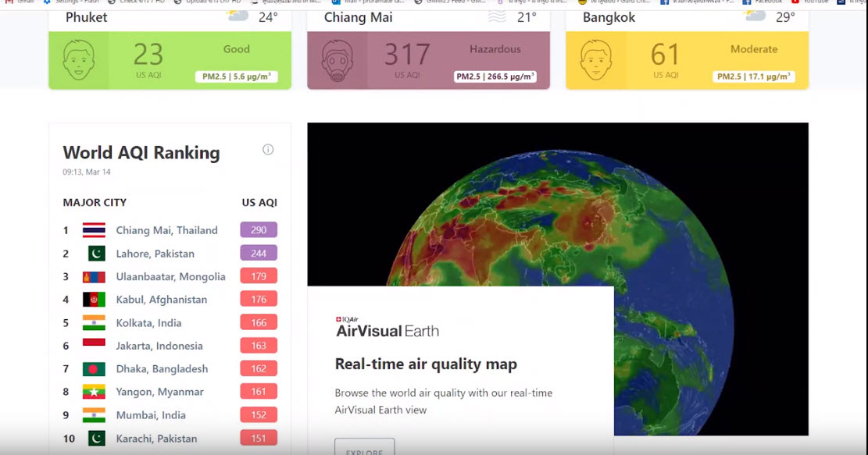Click the 61 US AQI value on Bangkok card
This screenshot has width=868, height=455.
(665, 54)
